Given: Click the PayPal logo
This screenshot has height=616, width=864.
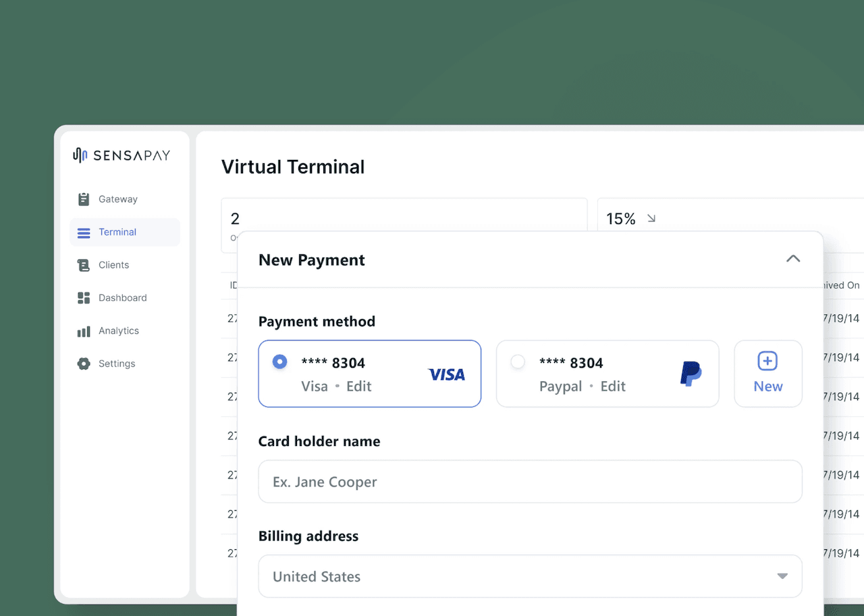Looking at the screenshot, I should click(690, 373).
